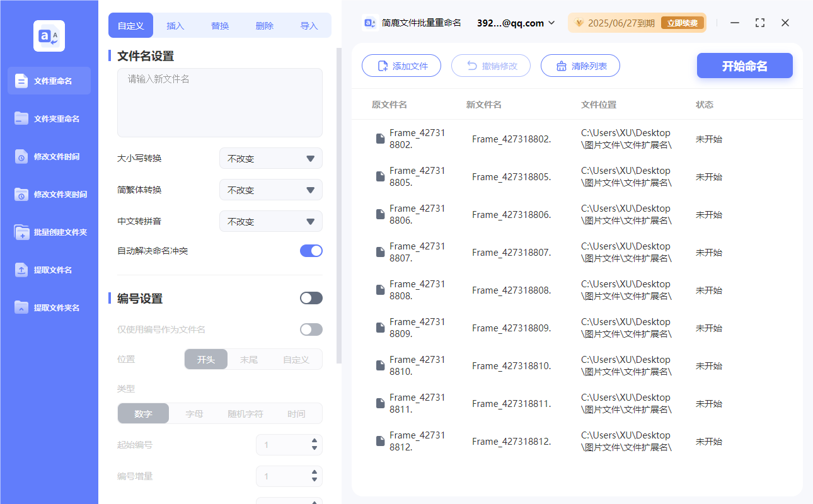Open the 修改文件时间 tool
Image resolution: width=813 pixels, height=504 pixels.
coord(49,156)
